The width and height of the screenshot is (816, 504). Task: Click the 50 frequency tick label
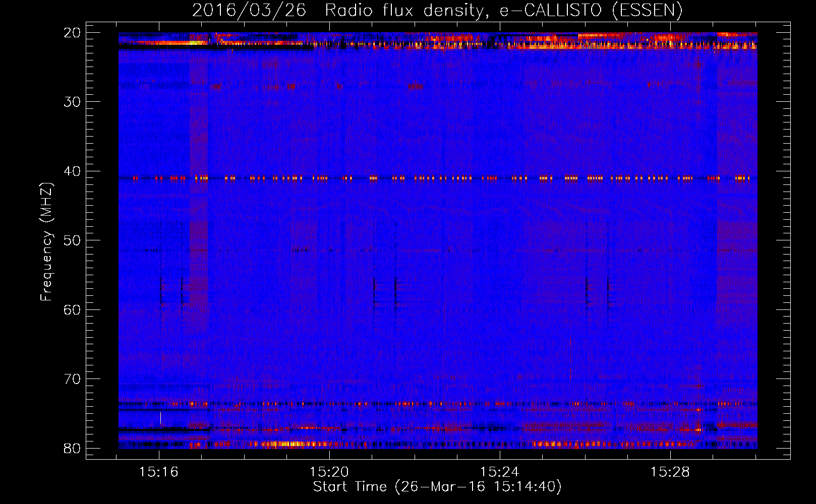point(73,240)
